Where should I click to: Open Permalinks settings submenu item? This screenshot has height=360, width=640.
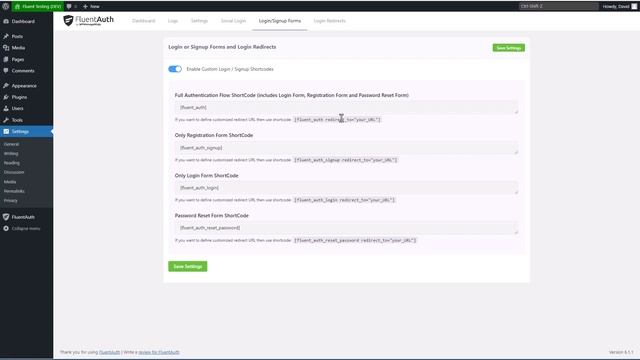tap(14, 191)
